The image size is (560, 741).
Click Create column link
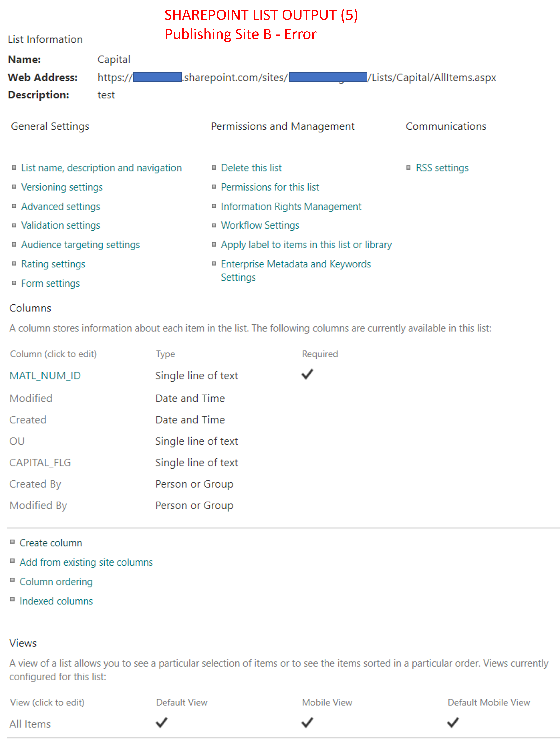51,543
